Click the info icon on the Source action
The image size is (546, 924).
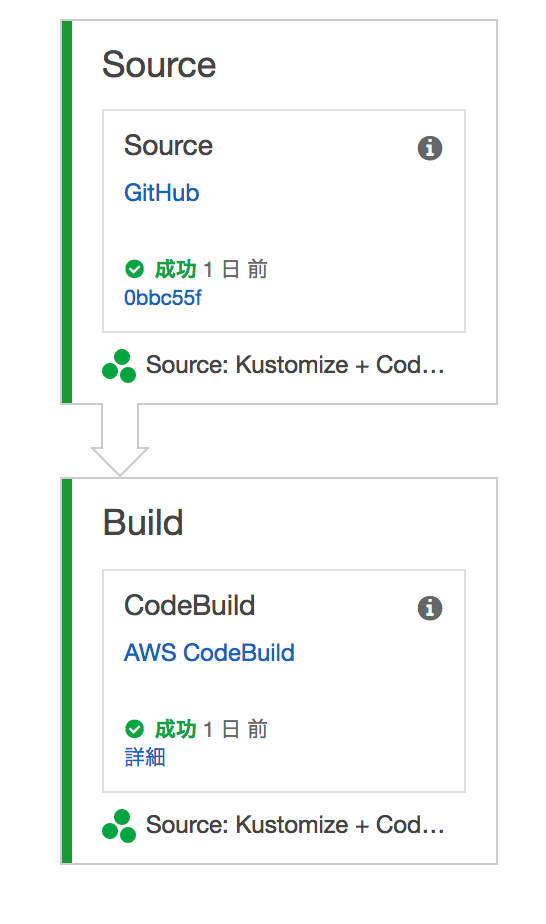coord(430,148)
